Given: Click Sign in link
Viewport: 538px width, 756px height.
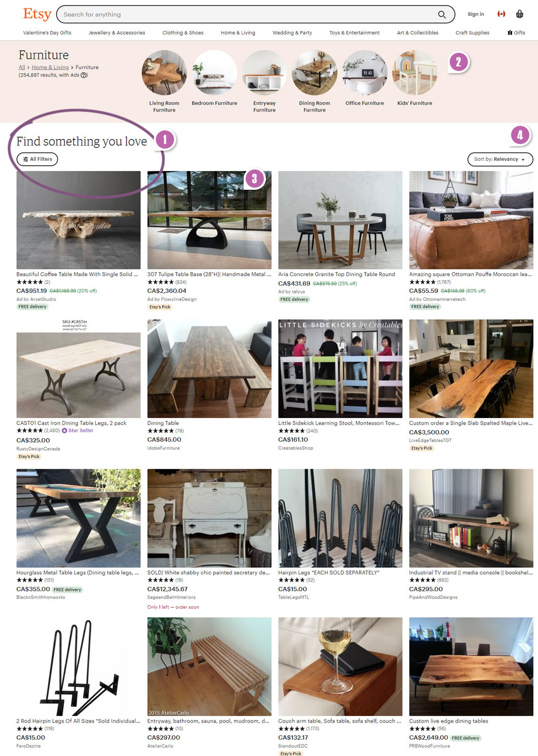Looking at the screenshot, I should (x=476, y=14).
